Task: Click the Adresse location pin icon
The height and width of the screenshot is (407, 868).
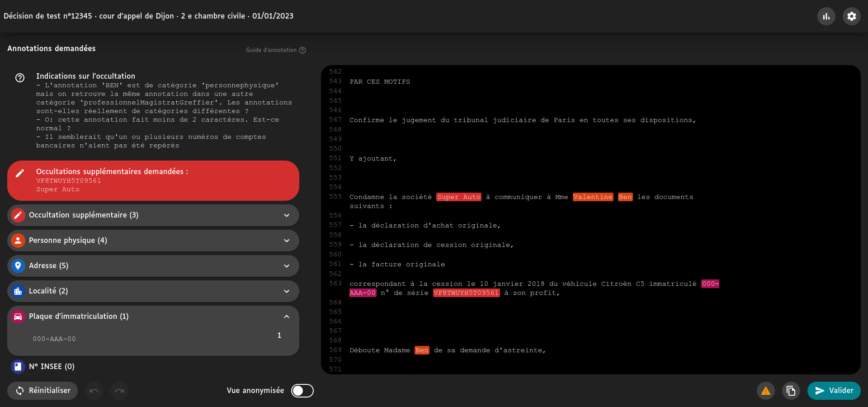Action: point(18,266)
